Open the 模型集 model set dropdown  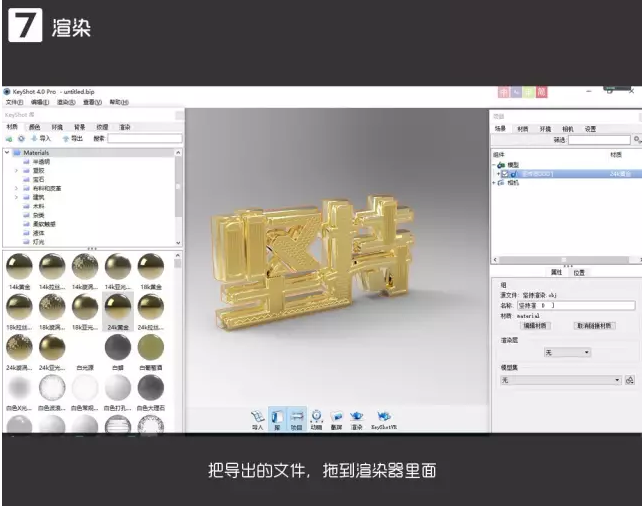561,380
